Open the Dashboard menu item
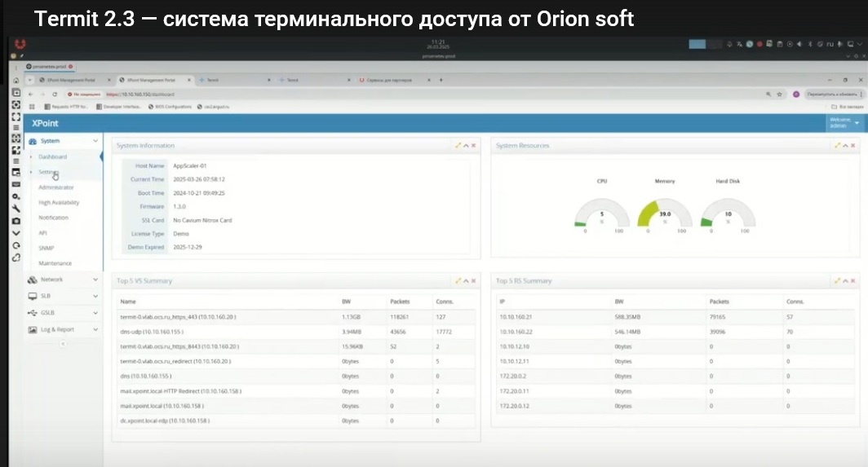The height and width of the screenshot is (467, 868). (x=52, y=157)
